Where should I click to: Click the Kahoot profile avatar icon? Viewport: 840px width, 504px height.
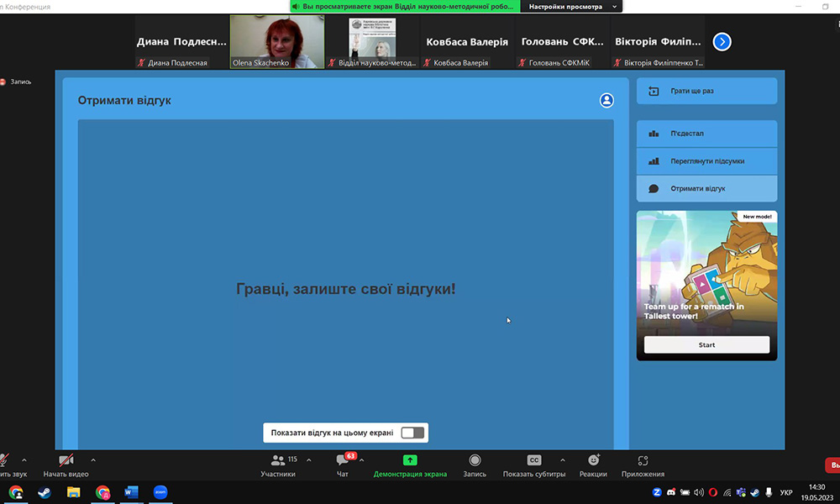click(x=606, y=101)
